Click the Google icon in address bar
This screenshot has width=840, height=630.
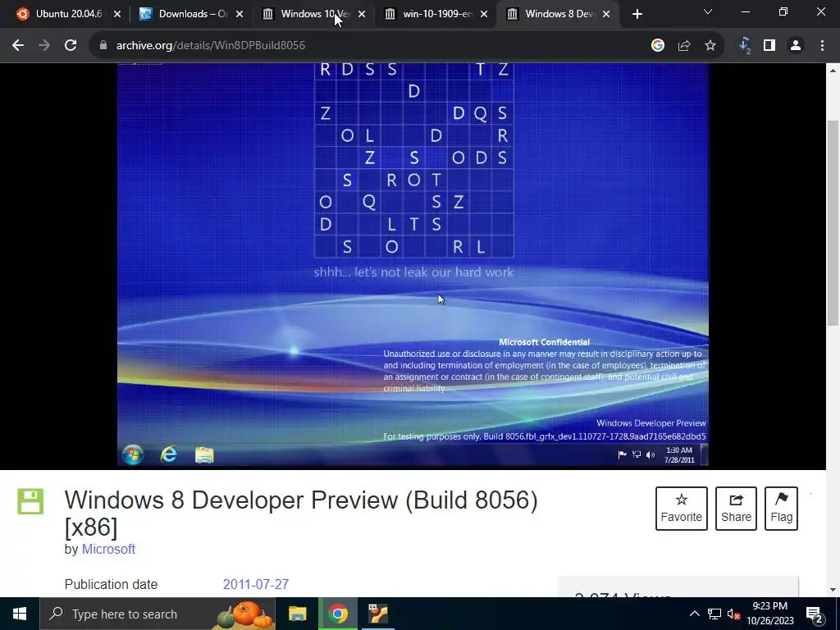(658, 46)
